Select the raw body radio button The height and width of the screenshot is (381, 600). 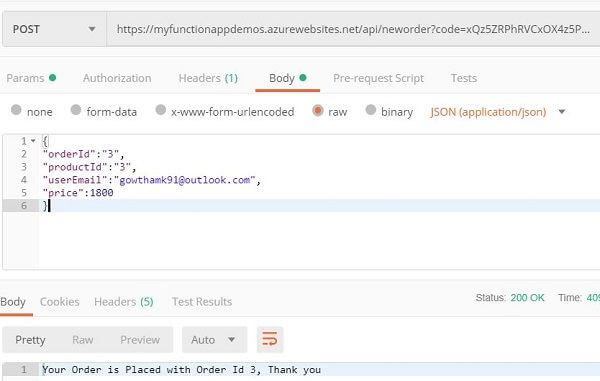318,111
